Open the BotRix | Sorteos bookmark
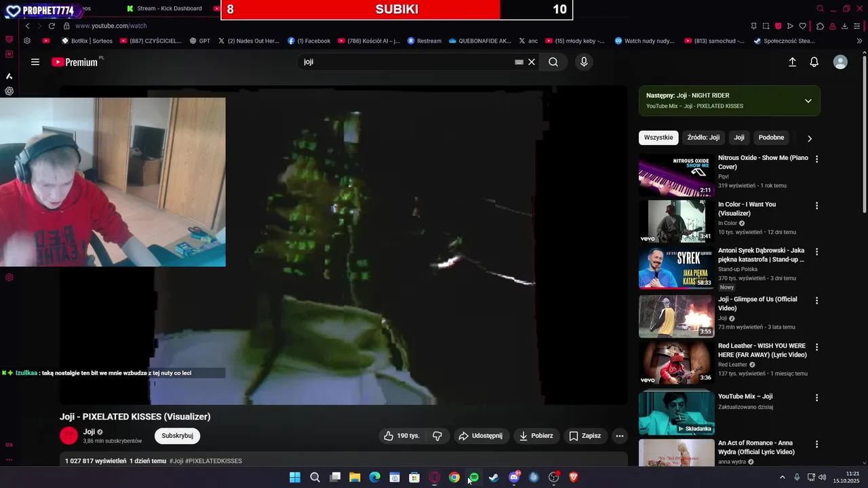This screenshot has width=868, height=488. [x=87, y=41]
